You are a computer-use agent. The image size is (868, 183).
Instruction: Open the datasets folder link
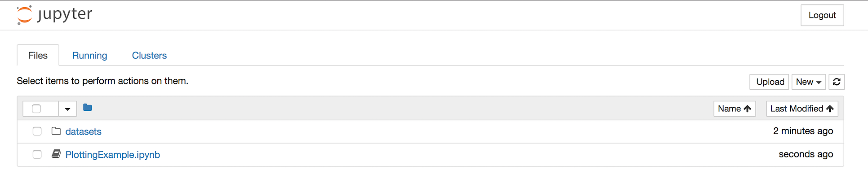pos(84,131)
